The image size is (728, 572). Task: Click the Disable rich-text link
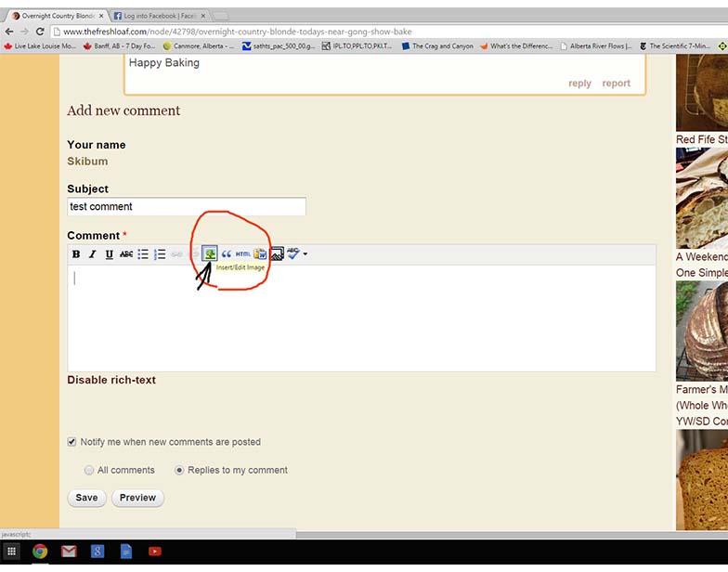[111, 380]
